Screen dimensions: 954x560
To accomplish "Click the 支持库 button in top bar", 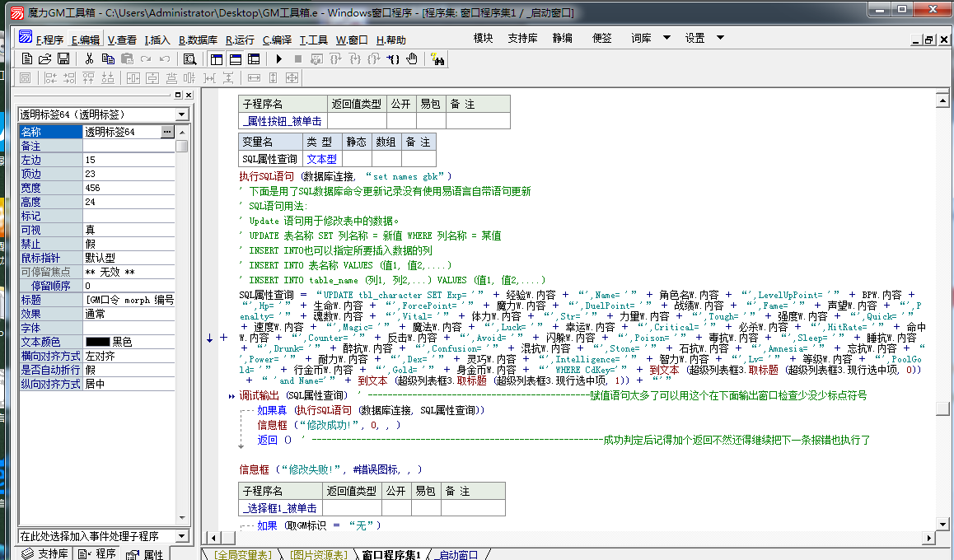I will tap(522, 38).
